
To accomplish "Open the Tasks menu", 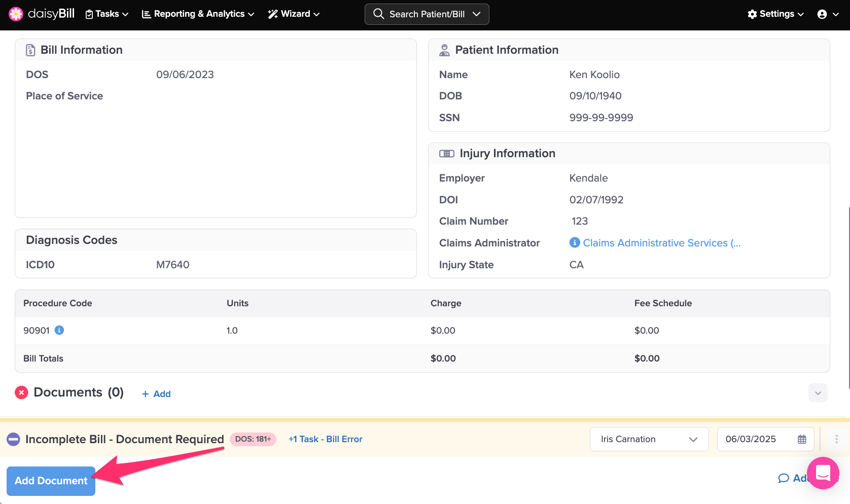I will pyautogui.click(x=107, y=14).
